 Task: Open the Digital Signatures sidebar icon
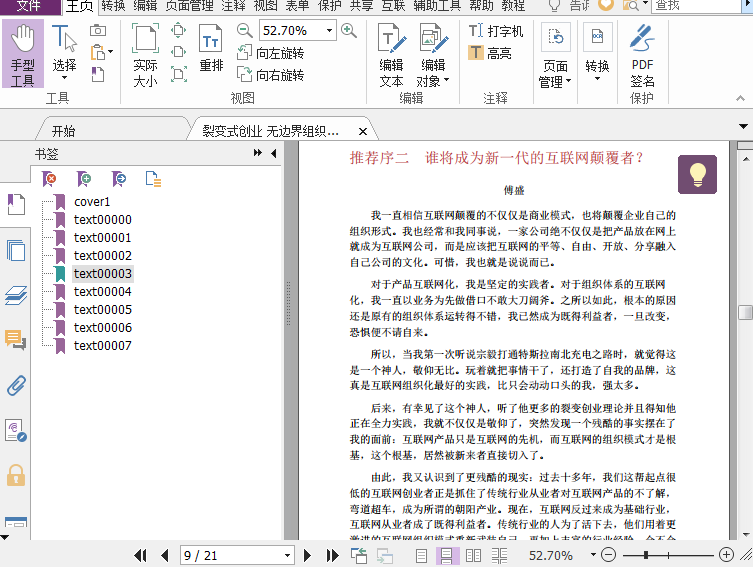[16, 430]
